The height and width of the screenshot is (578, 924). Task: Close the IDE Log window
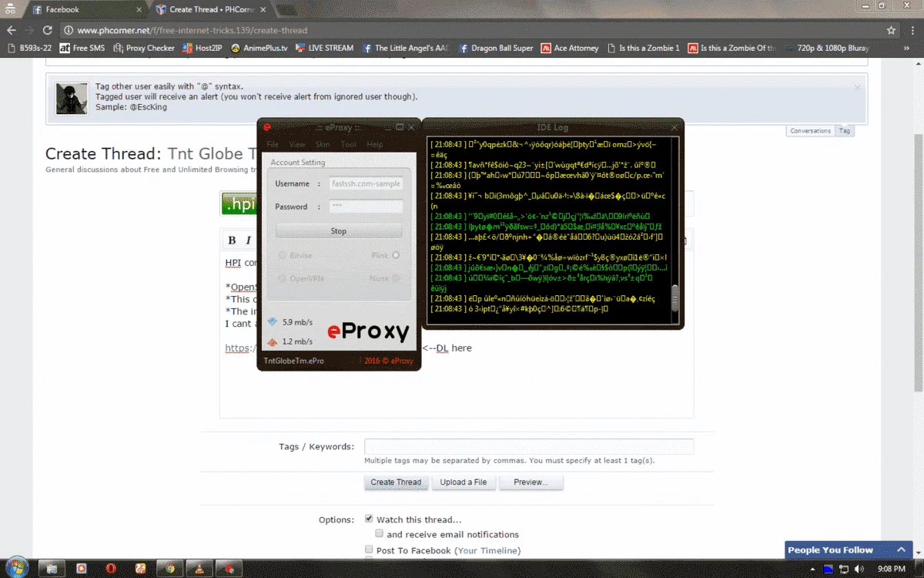(675, 127)
